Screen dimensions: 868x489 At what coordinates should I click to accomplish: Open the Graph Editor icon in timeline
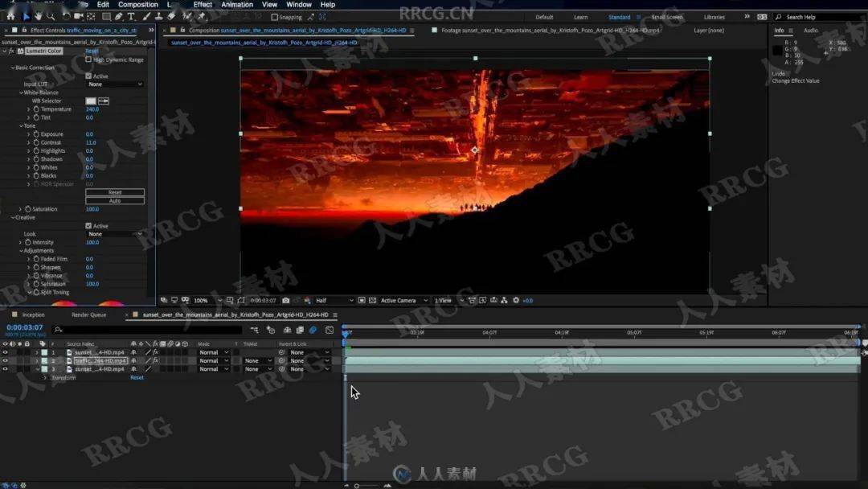point(330,330)
